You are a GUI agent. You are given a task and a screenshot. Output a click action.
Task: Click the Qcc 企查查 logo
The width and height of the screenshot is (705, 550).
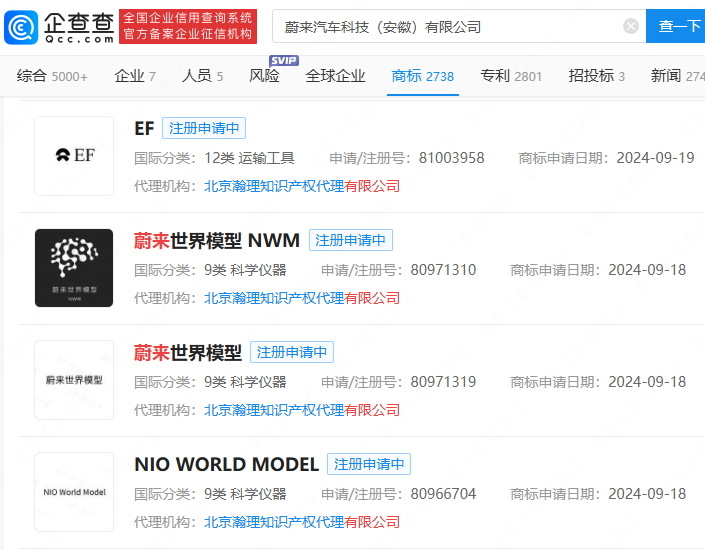tap(58, 26)
